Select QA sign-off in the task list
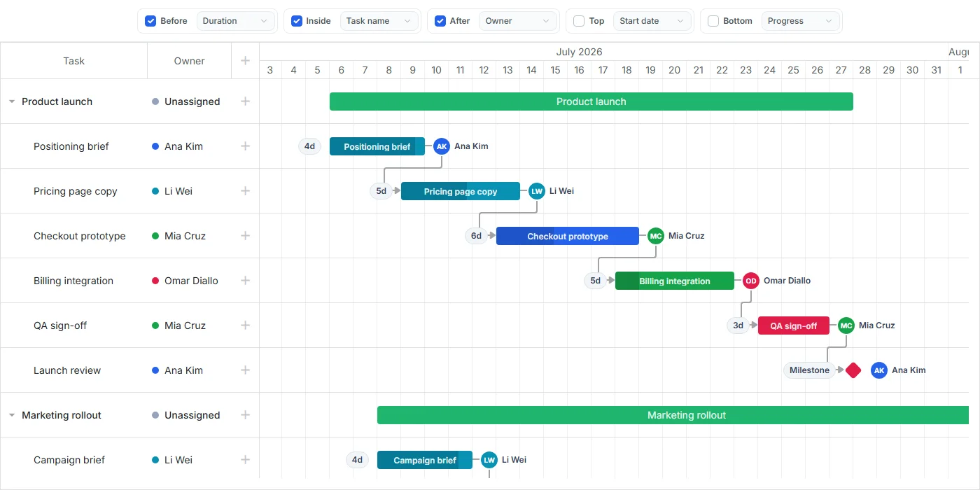The image size is (980, 490). pyautogui.click(x=60, y=325)
